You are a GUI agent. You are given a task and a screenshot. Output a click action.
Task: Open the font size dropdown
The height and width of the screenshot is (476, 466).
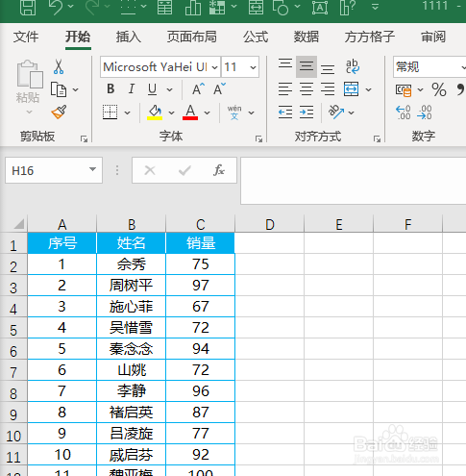(x=253, y=67)
